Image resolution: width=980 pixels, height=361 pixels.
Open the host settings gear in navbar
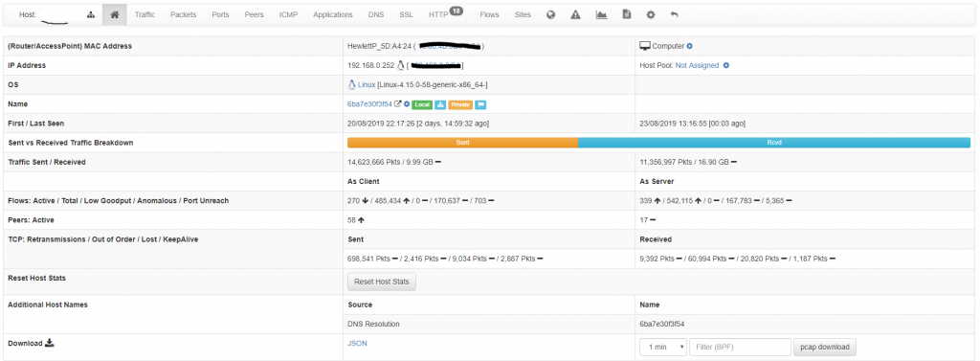tap(651, 14)
